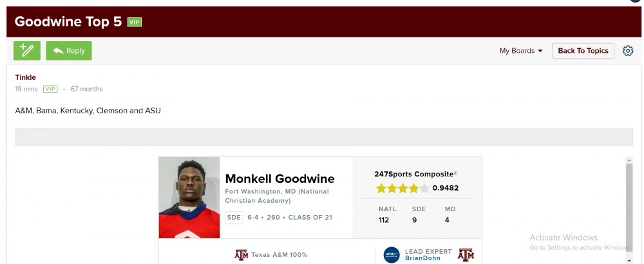This screenshot has height=264, width=644.
Task: Click the embedded card's scrollbar
Action: tap(629, 206)
